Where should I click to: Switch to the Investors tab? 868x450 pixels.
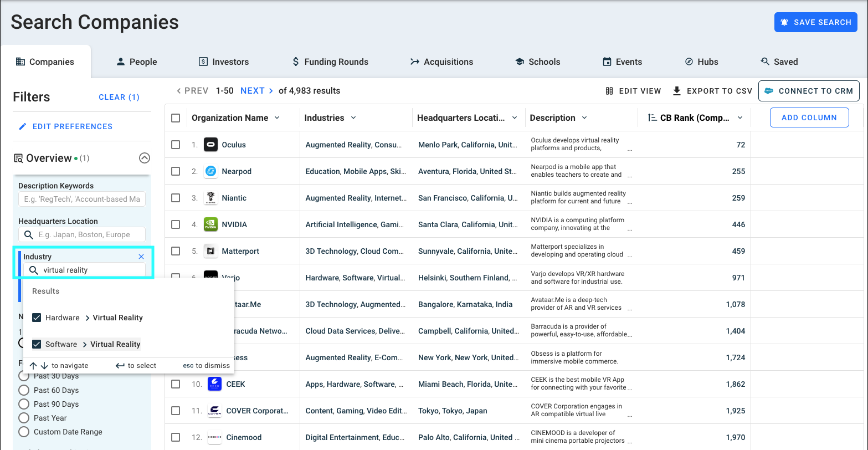224,62
